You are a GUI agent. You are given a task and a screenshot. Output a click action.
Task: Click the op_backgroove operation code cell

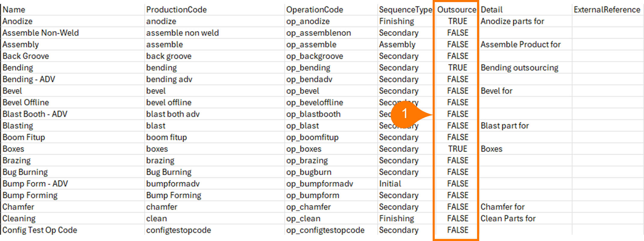point(314,56)
